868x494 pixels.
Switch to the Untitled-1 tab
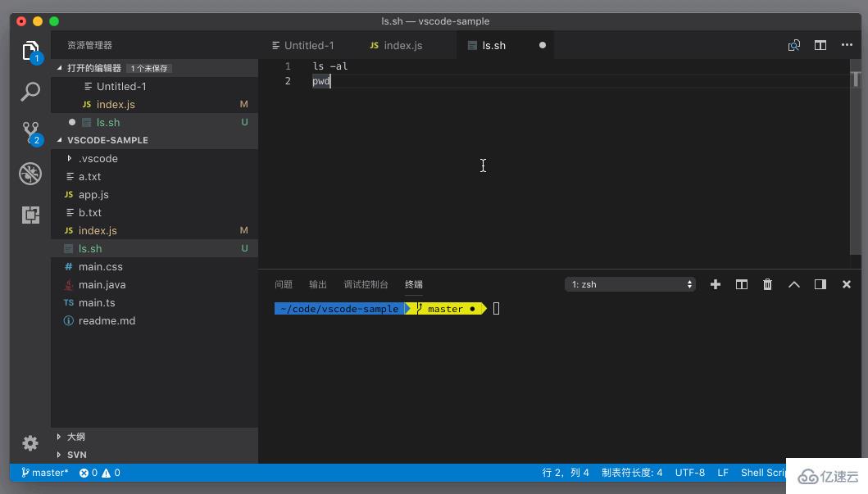tap(303, 45)
